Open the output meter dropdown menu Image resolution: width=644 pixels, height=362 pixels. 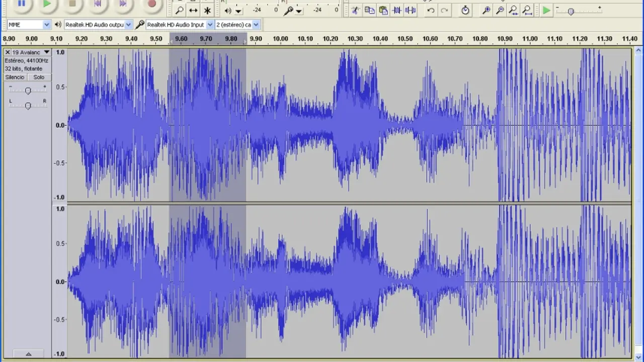tap(238, 11)
